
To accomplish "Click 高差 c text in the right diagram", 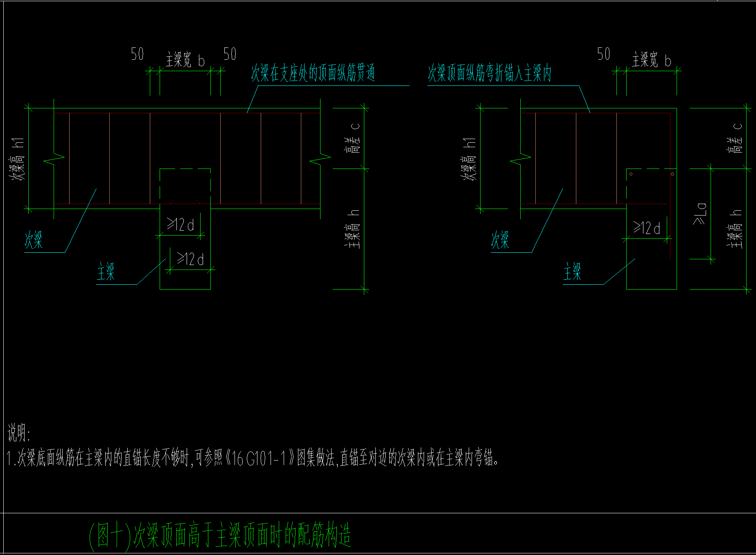I will pyautogui.click(x=735, y=138).
